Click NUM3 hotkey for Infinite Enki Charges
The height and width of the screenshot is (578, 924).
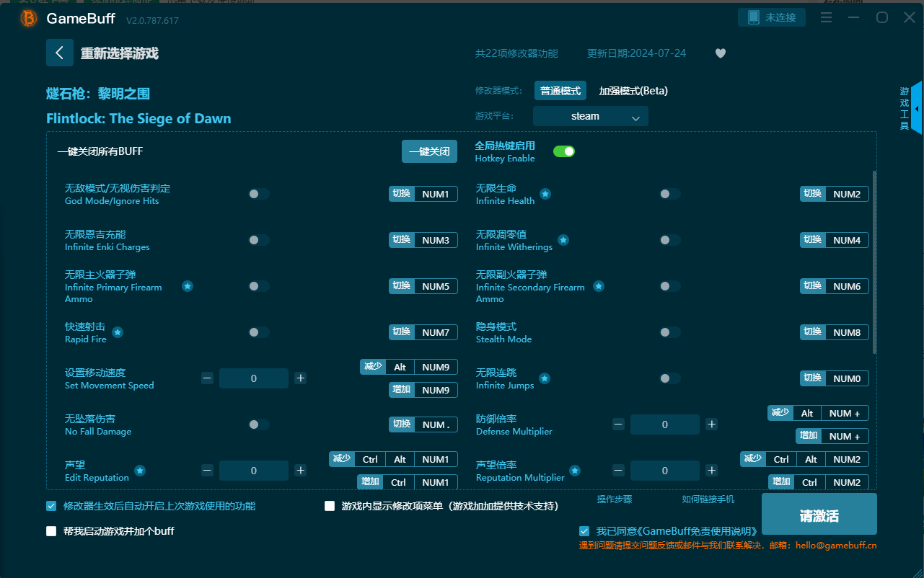tap(436, 240)
